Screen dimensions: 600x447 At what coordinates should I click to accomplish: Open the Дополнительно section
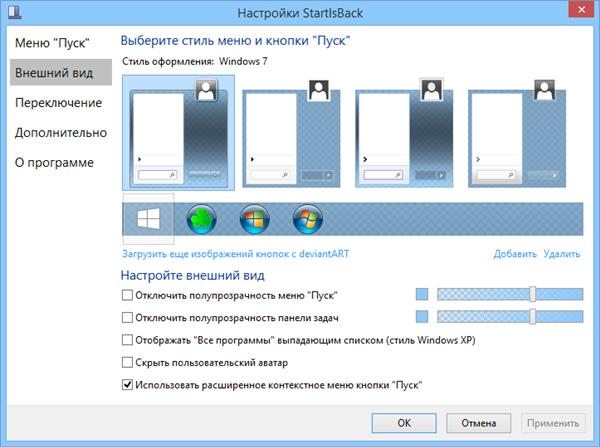(x=61, y=132)
